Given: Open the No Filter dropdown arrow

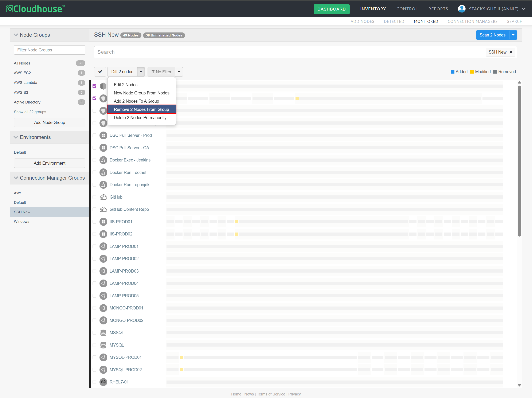Looking at the screenshot, I should click(179, 72).
